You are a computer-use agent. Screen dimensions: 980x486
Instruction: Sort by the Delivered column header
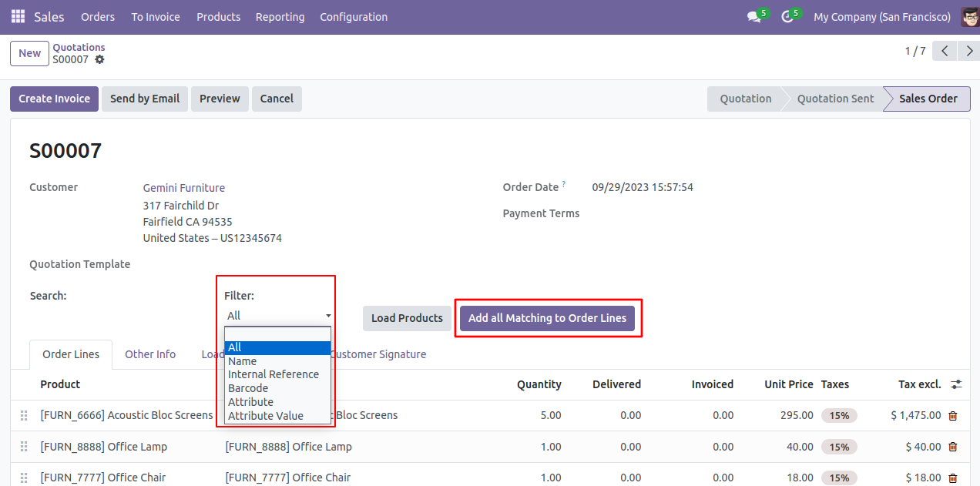(x=616, y=384)
